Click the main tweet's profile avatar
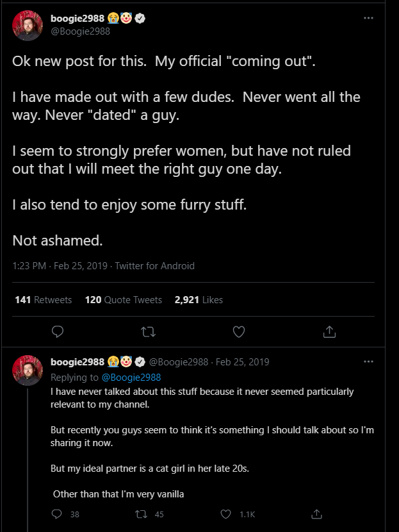 tap(28, 25)
